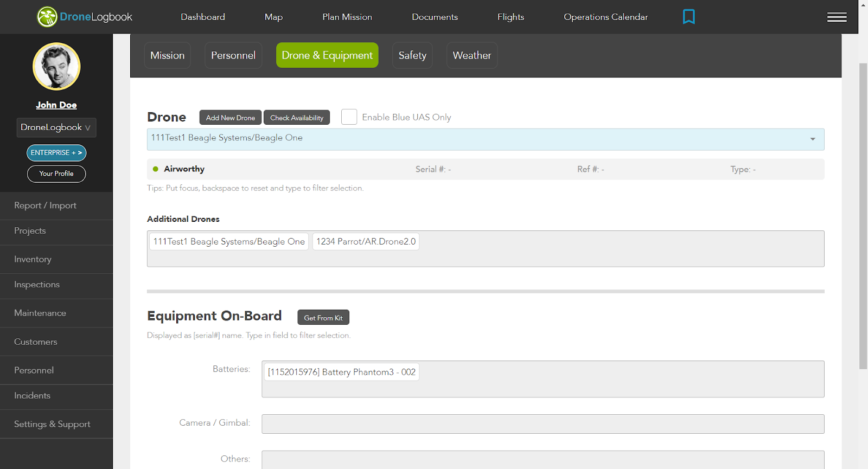Open Report / Import in the sidebar
The width and height of the screenshot is (868, 469).
click(56, 205)
